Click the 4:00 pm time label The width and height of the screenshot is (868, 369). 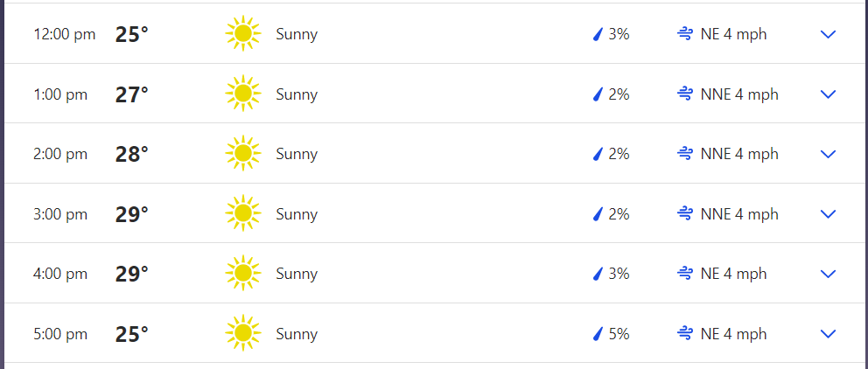[x=60, y=274]
